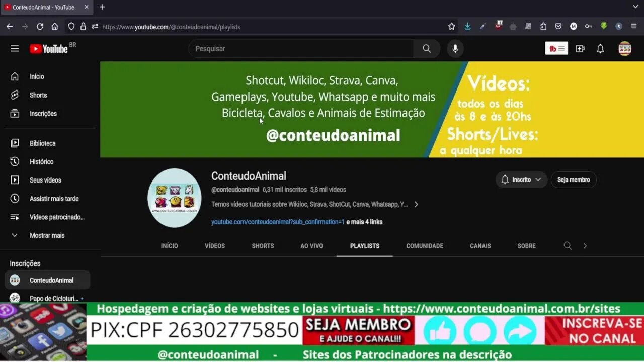Screen dimensions: 644x362
Task: Switch to COMUNIDADE tab
Action: pyautogui.click(x=425, y=246)
